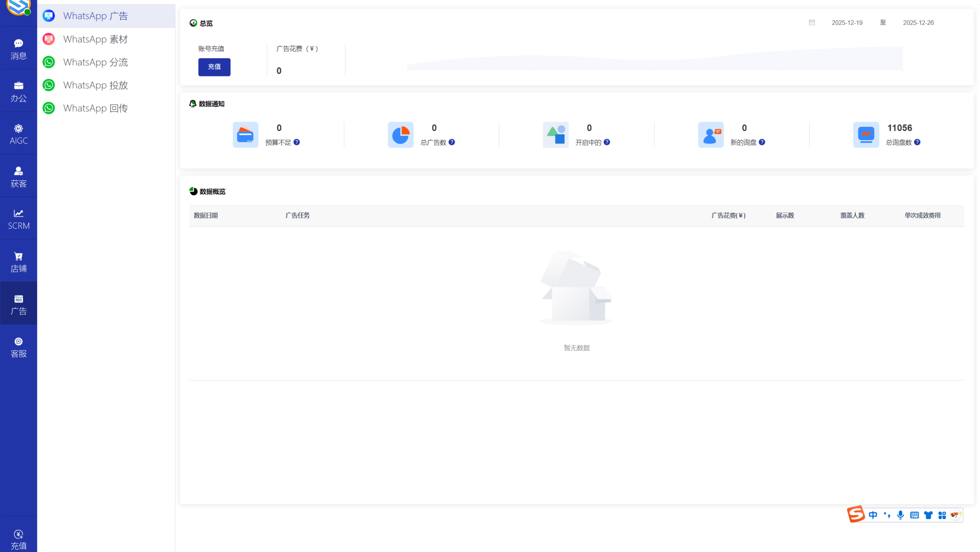Viewport: 980px width, 552px height.
Task: Click the 充值 recharge icon at sidebar bottom
Action: click(18, 539)
